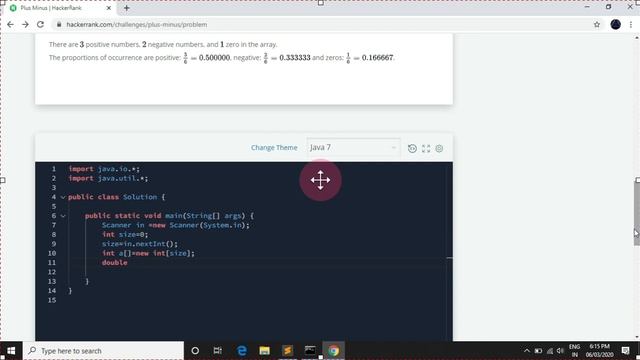This screenshot has height=360, width=640.
Task: View site info via the lock icon
Action: point(59,24)
